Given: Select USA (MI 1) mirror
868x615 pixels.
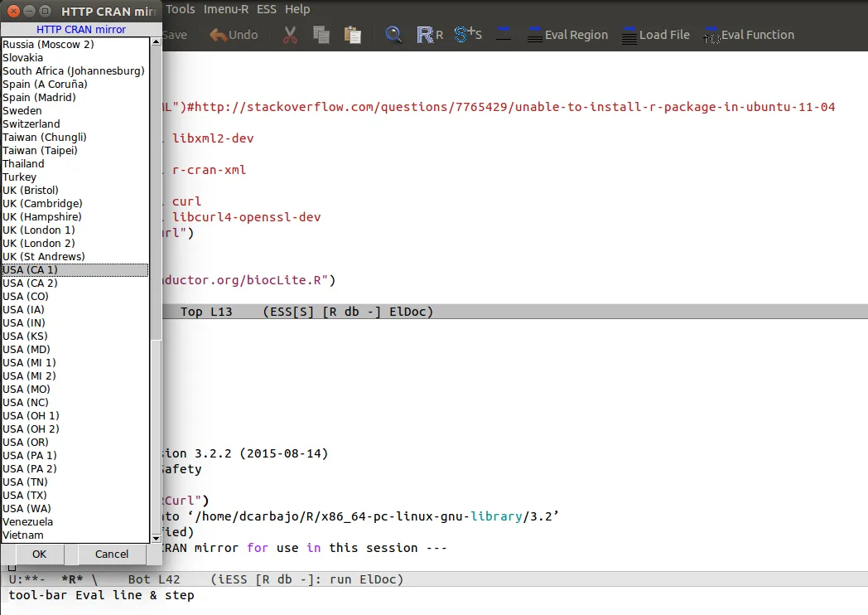Looking at the screenshot, I should [75, 363].
